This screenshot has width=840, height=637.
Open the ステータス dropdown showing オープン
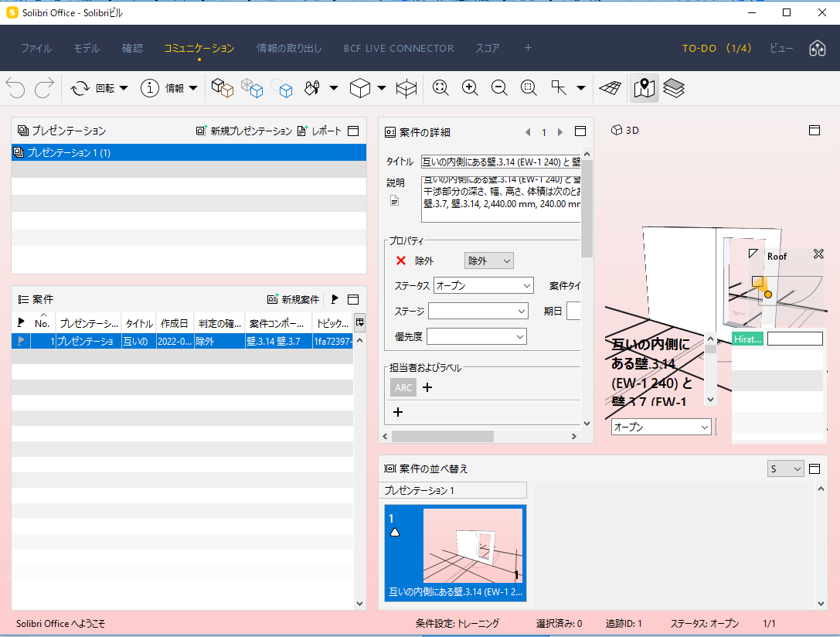tap(484, 285)
